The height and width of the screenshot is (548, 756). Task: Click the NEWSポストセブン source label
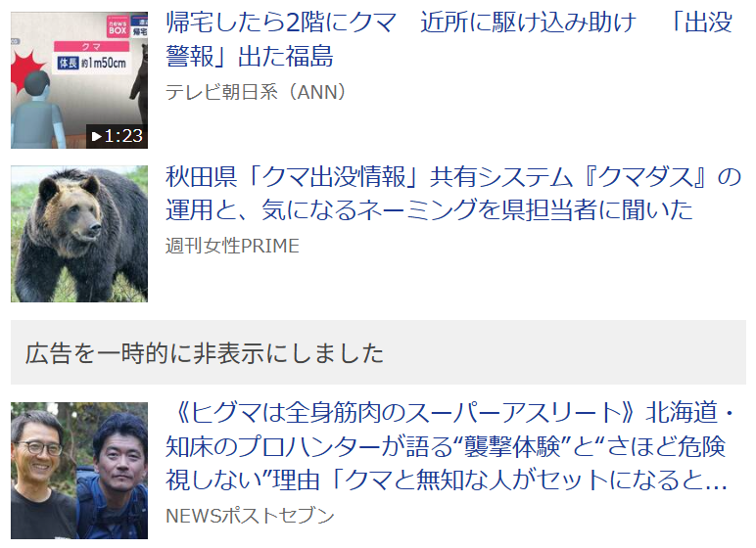250,516
